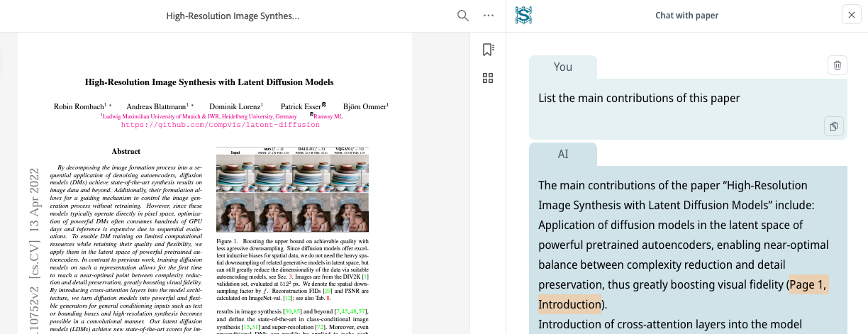This screenshot has width=868, height=334.
Task: Click the app logo in chat header
Action: [523, 16]
